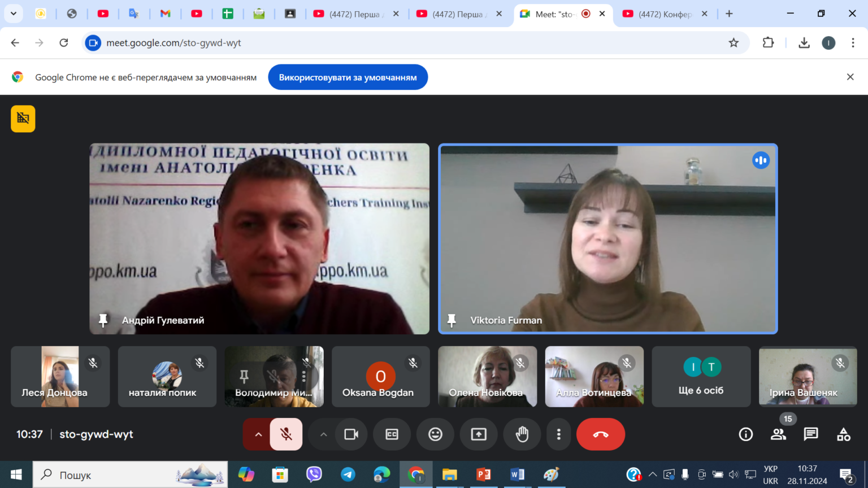Leave the call with red button

tap(601, 434)
